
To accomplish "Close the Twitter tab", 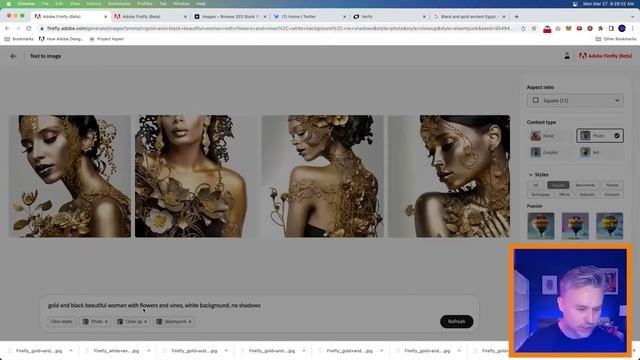I will 344,17.
